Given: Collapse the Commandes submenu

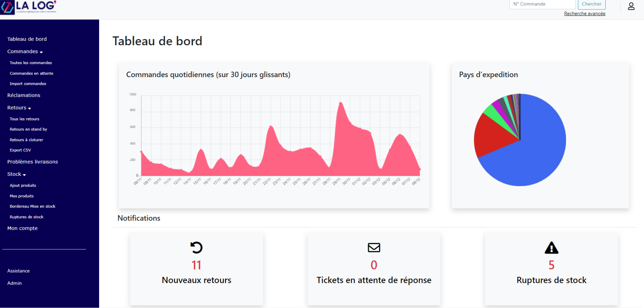Looking at the screenshot, I should pos(25,52).
